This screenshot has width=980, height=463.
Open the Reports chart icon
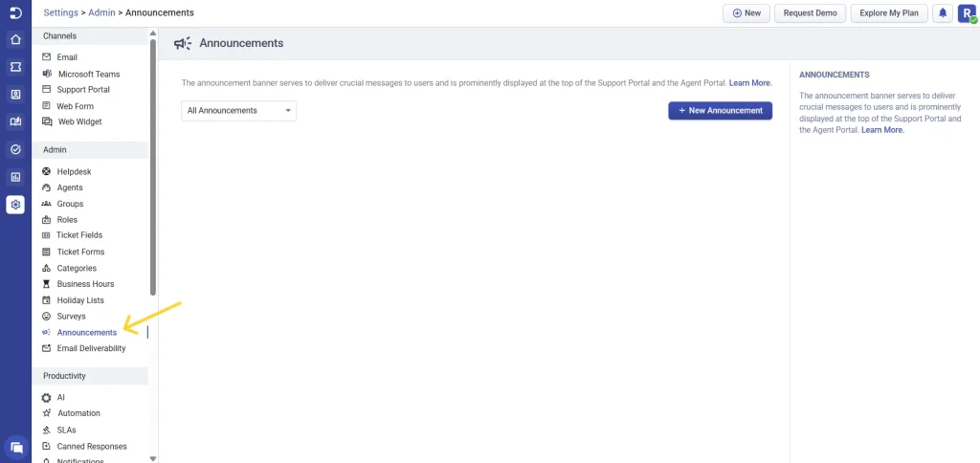pos(15,177)
